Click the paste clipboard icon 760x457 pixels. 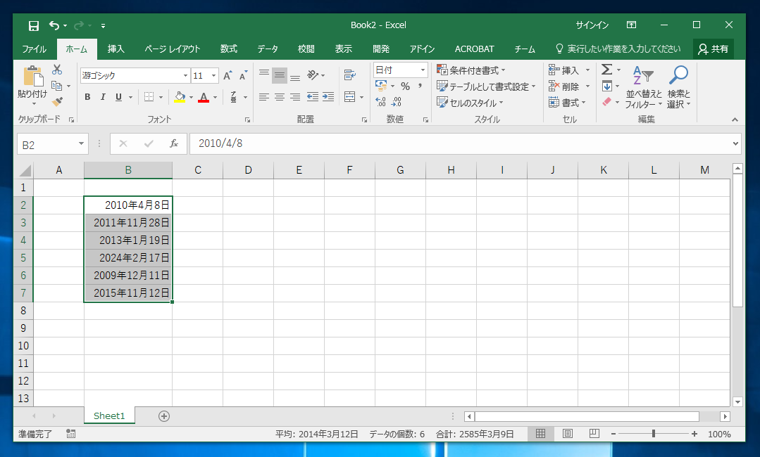click(32, 77)
